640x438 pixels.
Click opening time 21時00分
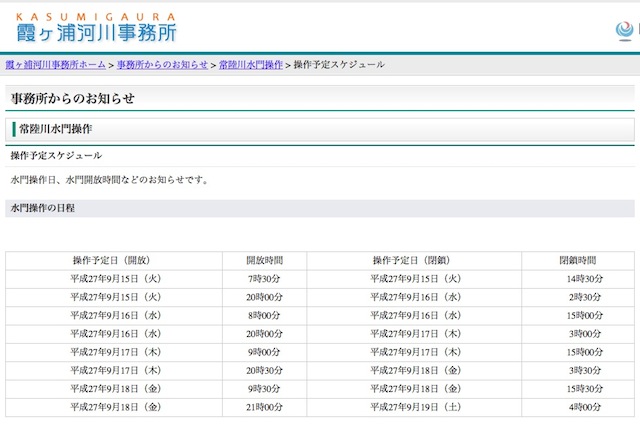pyautogui.click(x=264, y=407)
